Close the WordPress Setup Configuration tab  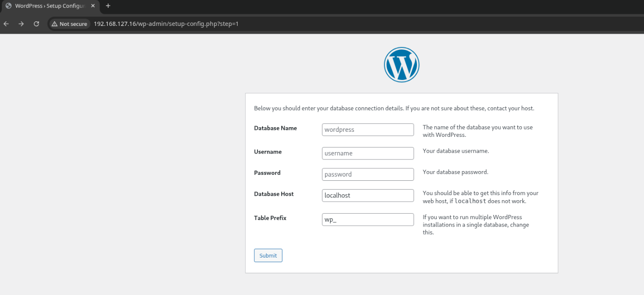pyautogui.click(x=92, y=6)
